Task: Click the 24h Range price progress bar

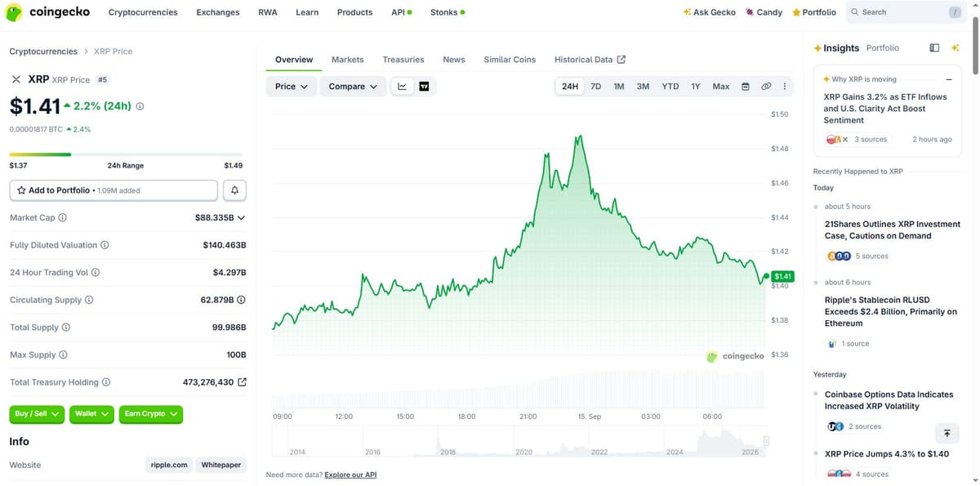Action: [x=126, y=154]
